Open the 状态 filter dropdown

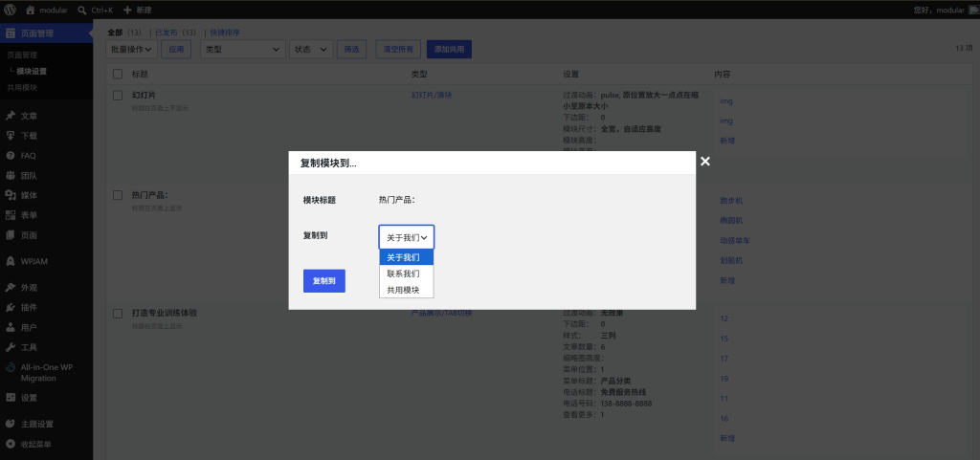click(311, 50)
